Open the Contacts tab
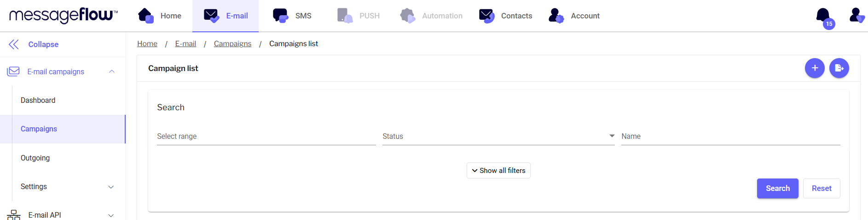 tap(505, 16)
